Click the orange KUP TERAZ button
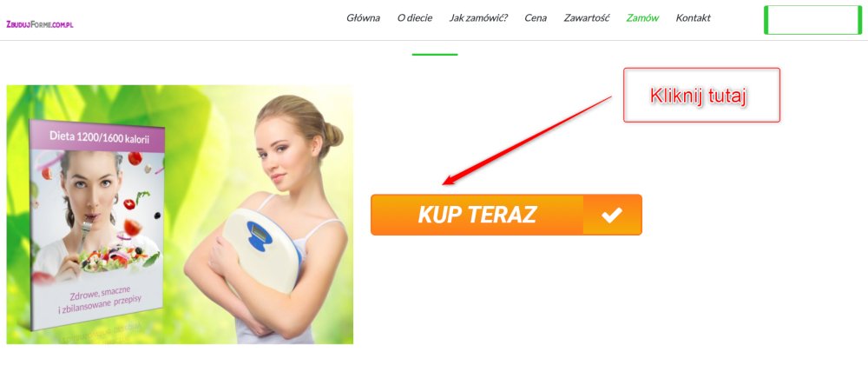Screen dimensions: 868x372 [506, 215]
